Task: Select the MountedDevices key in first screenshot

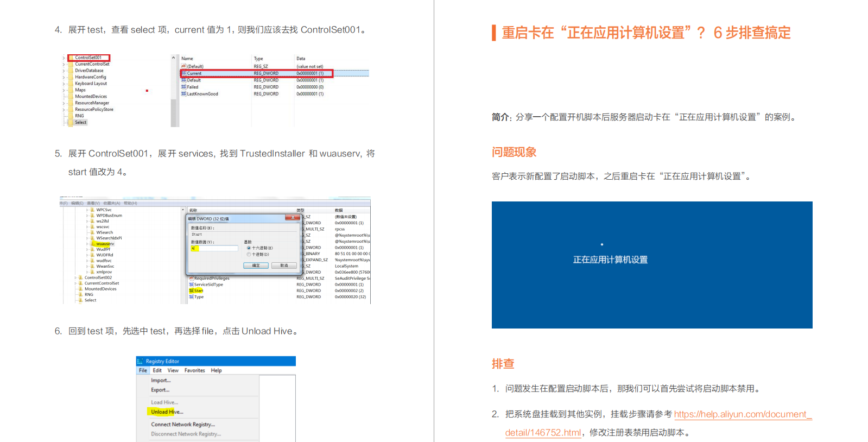Action: (91, 97)
